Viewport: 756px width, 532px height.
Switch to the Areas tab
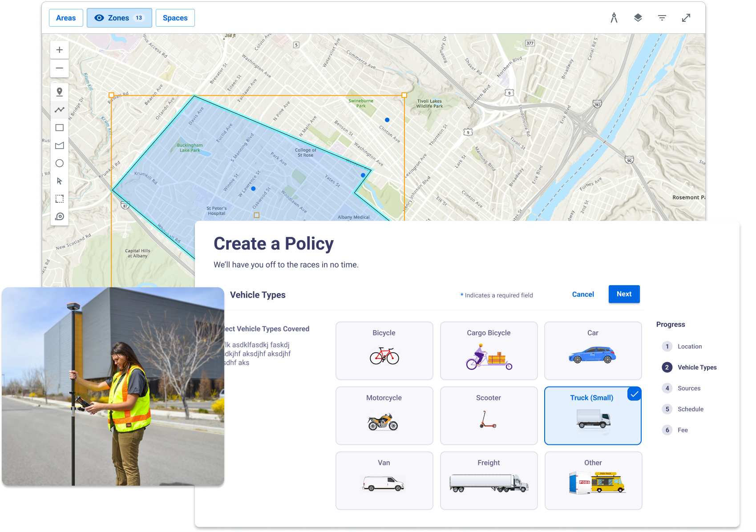point(66,18)
